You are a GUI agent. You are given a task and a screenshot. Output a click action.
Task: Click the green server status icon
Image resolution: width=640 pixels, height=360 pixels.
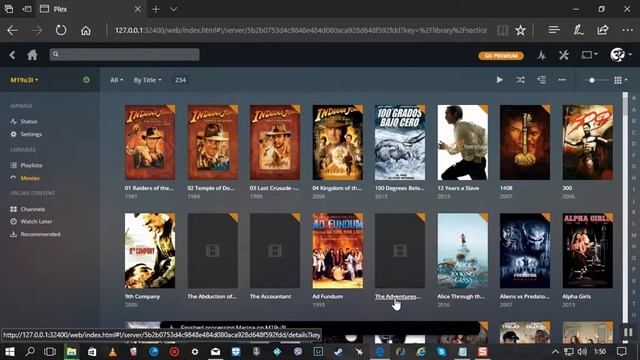(x=86, y=80)
